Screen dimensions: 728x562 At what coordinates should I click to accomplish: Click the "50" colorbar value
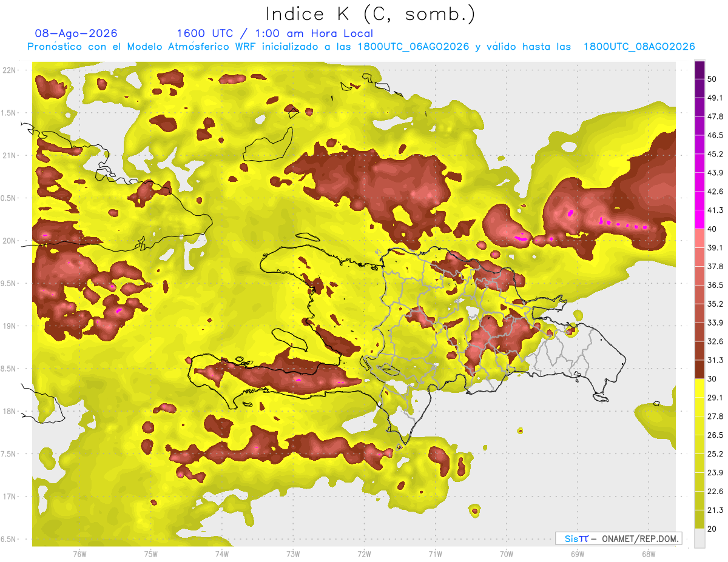712,79
